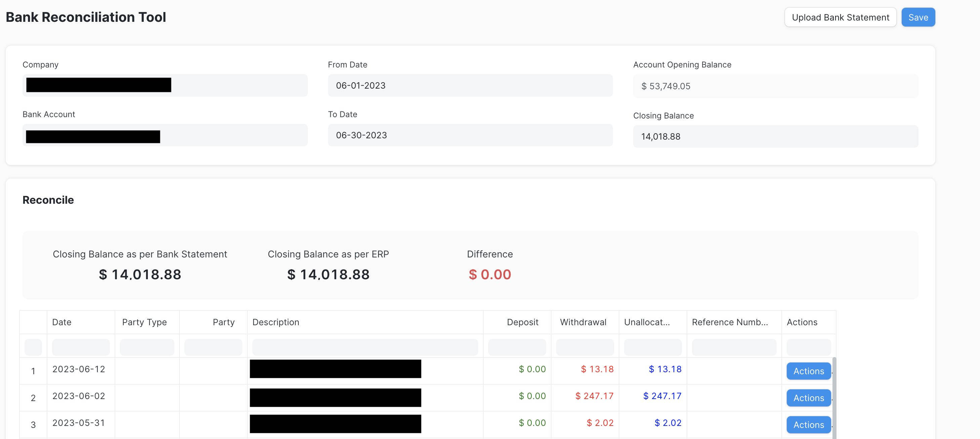The width and height of the screenshot is (980, 439).
Task: Click Actions for the 2023-05-31 row
Action: [x=808, y=425]
